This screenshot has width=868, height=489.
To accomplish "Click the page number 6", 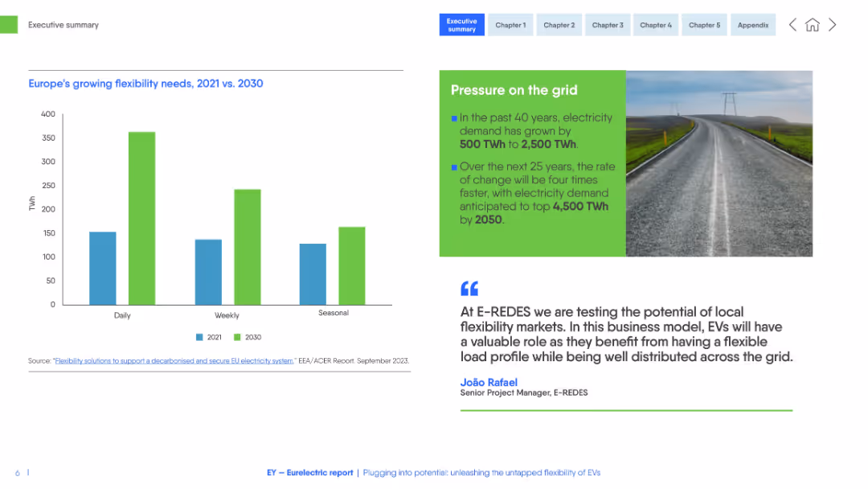I will click(x=18, y=473).
